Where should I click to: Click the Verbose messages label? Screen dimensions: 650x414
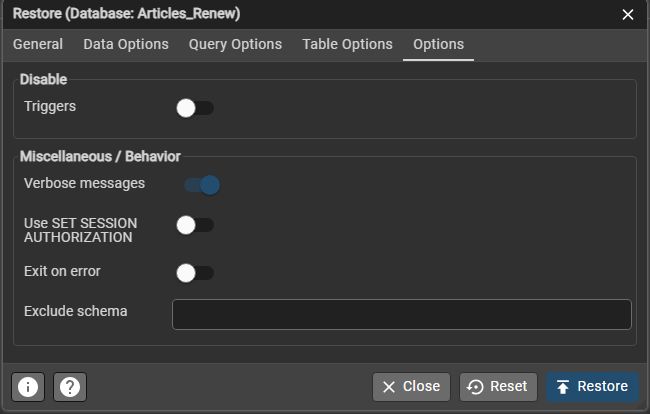coord(84,184)
